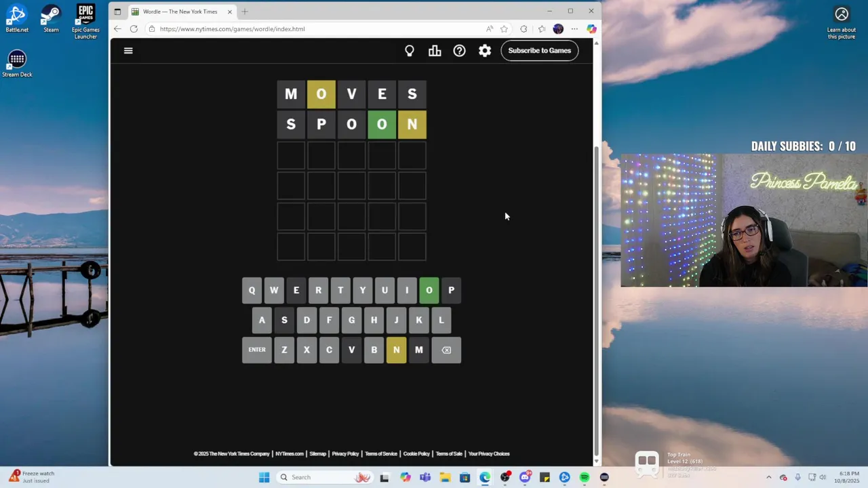This screenshot has width=868, height=488.
Task: Tap the D key on Wordle keyboard
Action: pyautogui.click(x=307, y=320)
